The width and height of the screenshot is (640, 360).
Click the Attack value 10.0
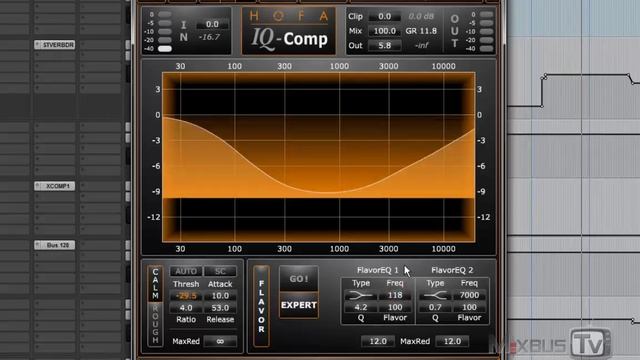pyautogui.click(x=220, y=296)
